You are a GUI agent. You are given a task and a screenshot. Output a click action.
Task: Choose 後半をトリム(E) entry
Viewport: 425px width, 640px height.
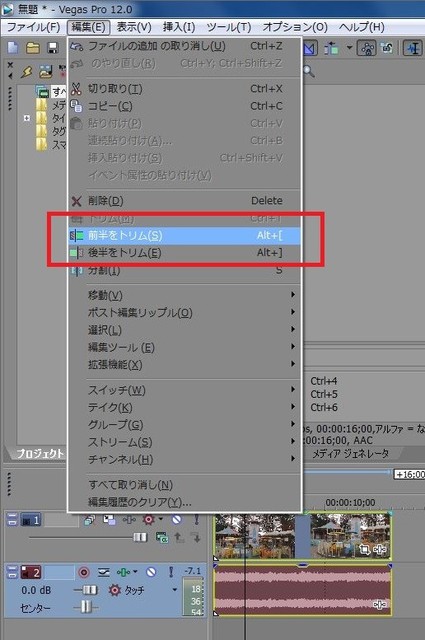tap(185, 253)
